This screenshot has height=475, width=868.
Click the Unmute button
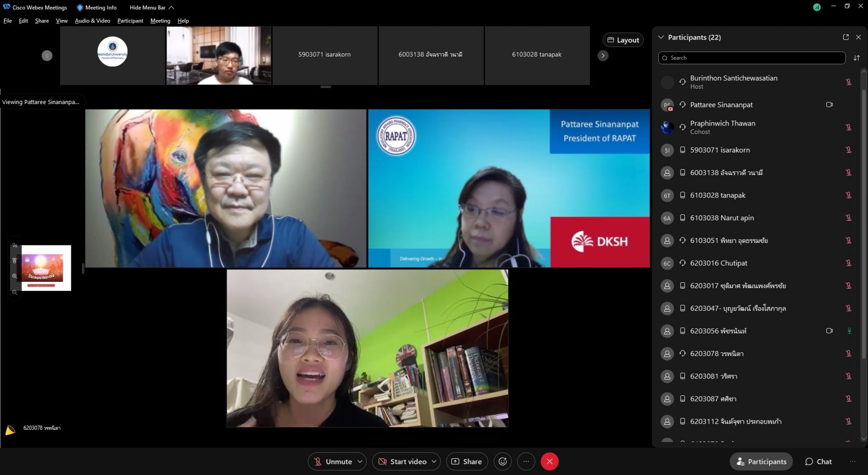[x=333, y=462]
